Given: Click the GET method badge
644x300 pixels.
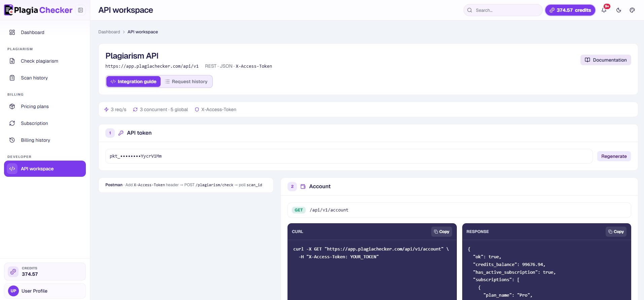Looking at the screenshot, I should coord(299,210).
